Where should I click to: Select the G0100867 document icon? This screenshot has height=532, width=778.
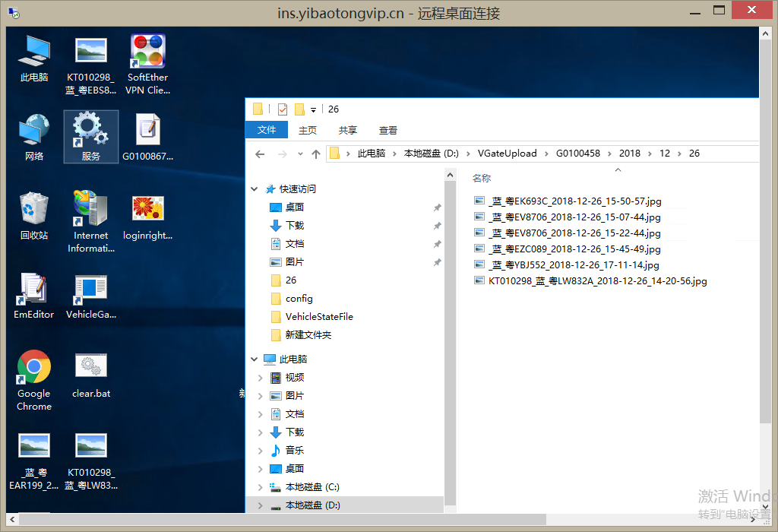coord(148,137)
